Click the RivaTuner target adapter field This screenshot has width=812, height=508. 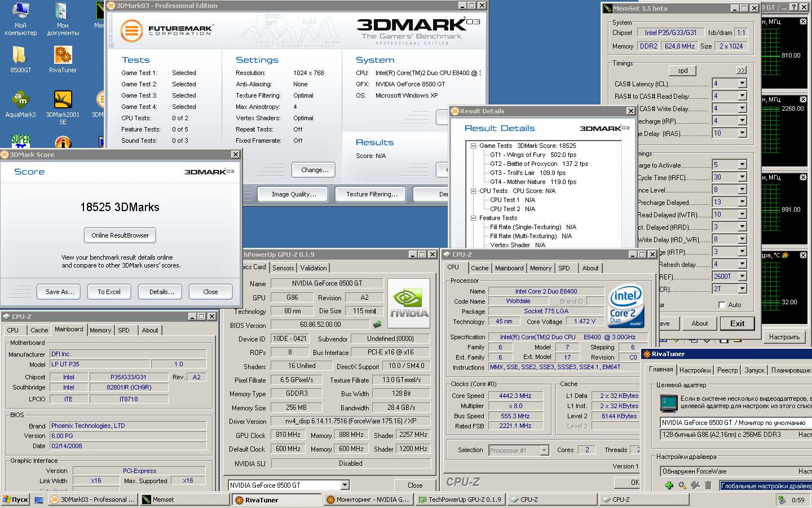736,422
